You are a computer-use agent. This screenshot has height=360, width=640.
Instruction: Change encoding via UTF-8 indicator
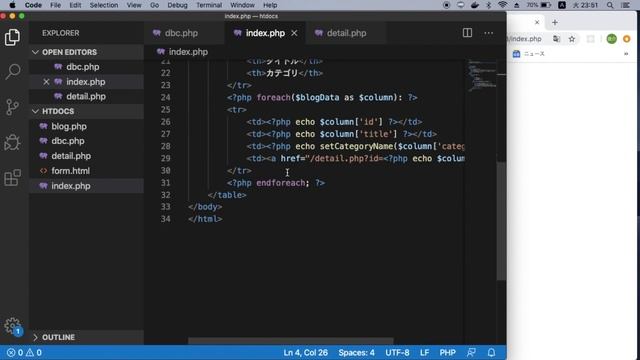click(397, 353)
